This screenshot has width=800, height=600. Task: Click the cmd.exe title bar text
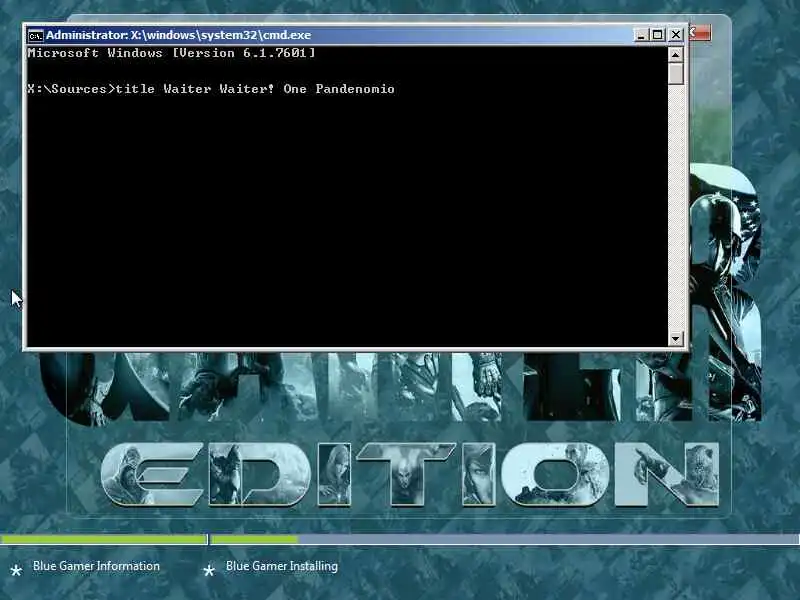pyautogui.click(x=179, y=35)
